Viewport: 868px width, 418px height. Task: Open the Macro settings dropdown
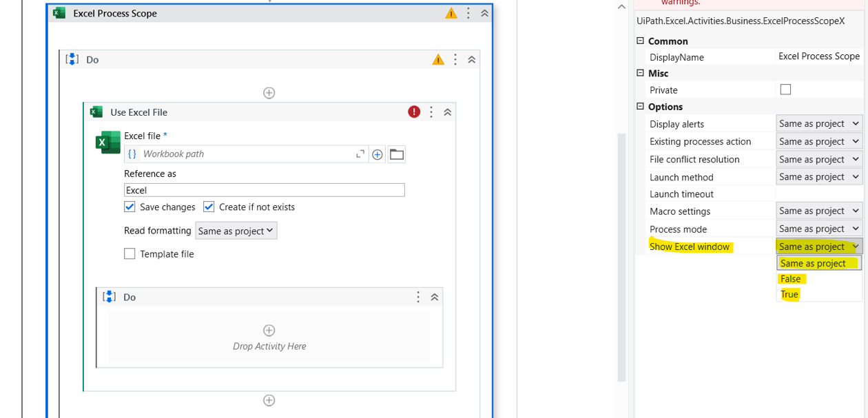point(819,211)
